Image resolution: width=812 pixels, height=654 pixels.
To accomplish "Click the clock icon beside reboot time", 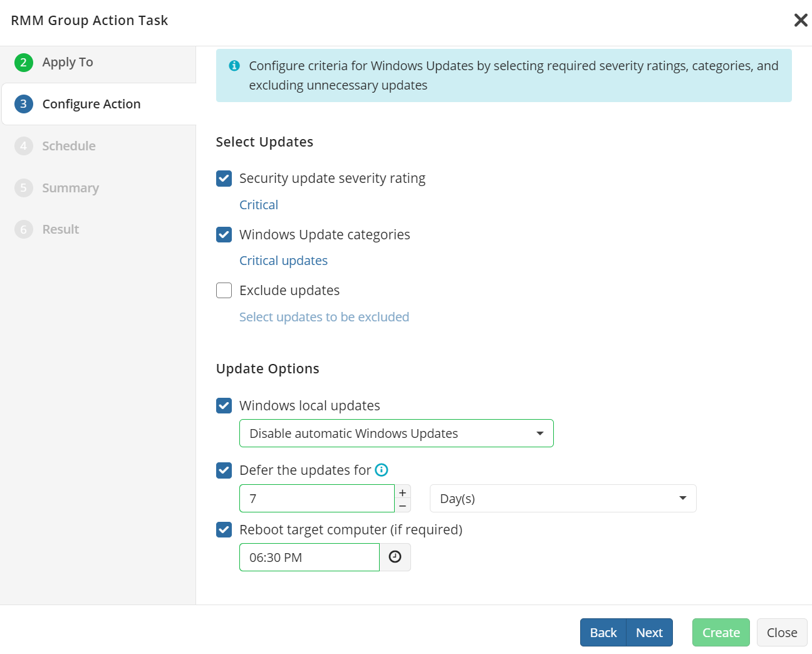I will coord(395,557).
